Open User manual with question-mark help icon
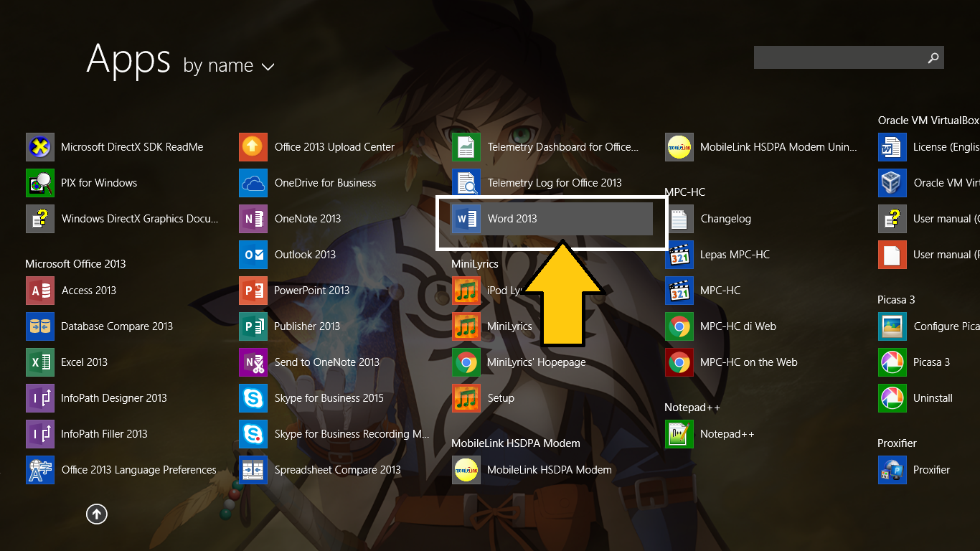The width and height of the screenshot is (980, 551). click(x=892, y=219)
